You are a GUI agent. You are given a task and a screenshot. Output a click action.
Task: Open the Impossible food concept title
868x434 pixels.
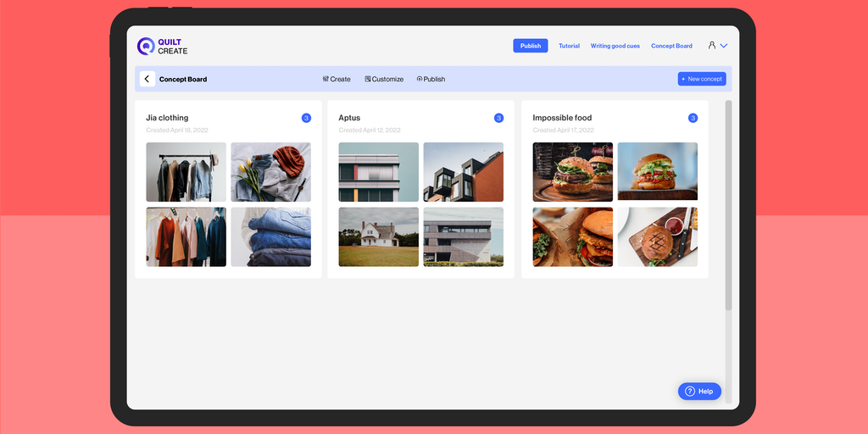click(562, 118)
